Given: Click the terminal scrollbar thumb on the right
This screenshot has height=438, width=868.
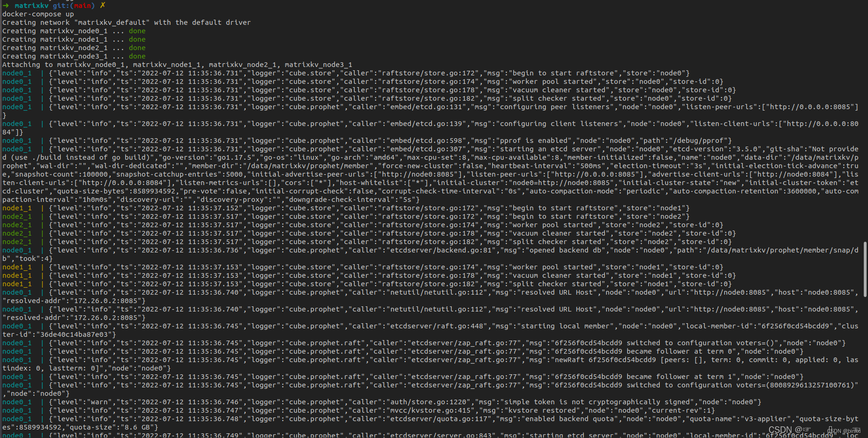Looking at the screenshot, I should [865, 270].
